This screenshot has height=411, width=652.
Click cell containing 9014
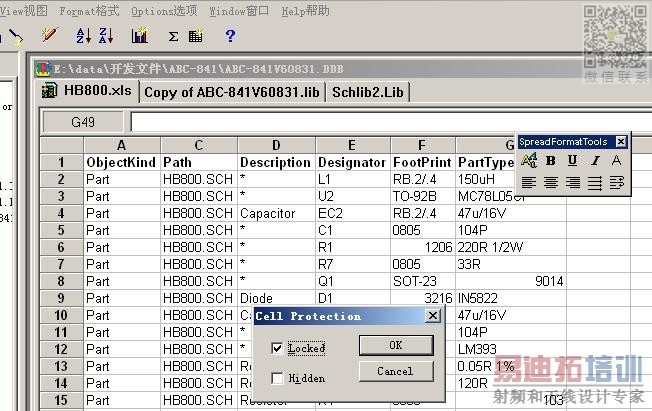coord(511,282)
